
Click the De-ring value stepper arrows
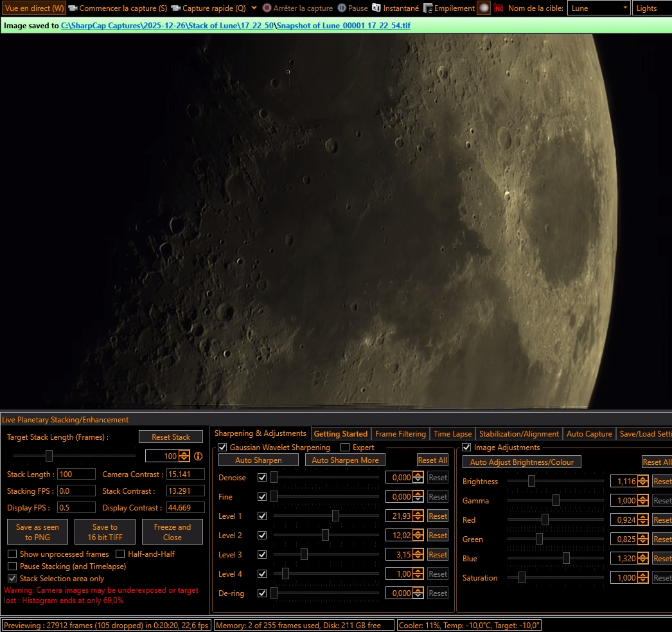click(x=418, y=593)
